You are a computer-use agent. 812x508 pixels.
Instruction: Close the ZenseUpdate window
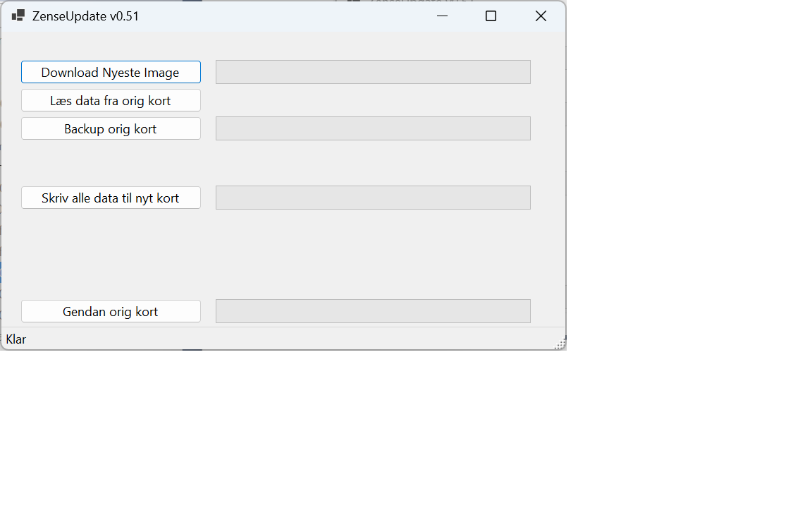541,16
